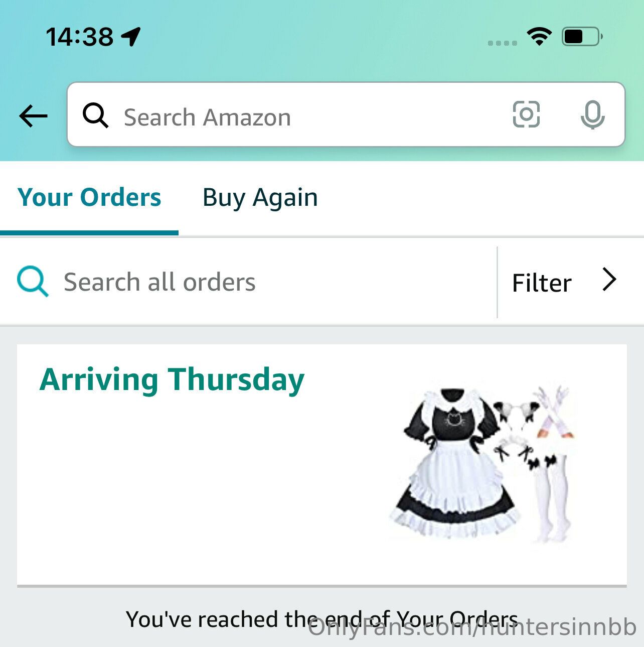
Task: Expand the Filter chevron arrow
Action: coord(609,280)
